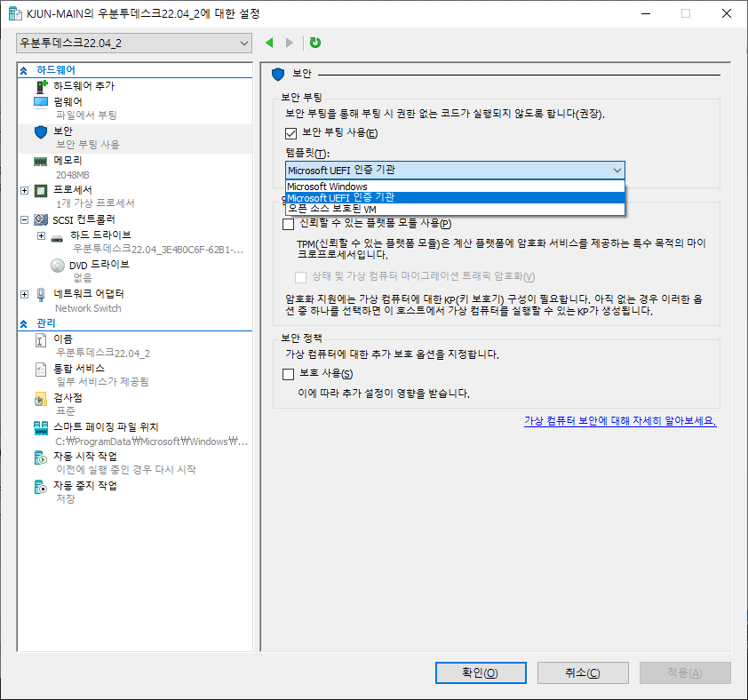Check the 보호 사용 checkbox
The image size is (748, 700).
click(x=288, y=374)
